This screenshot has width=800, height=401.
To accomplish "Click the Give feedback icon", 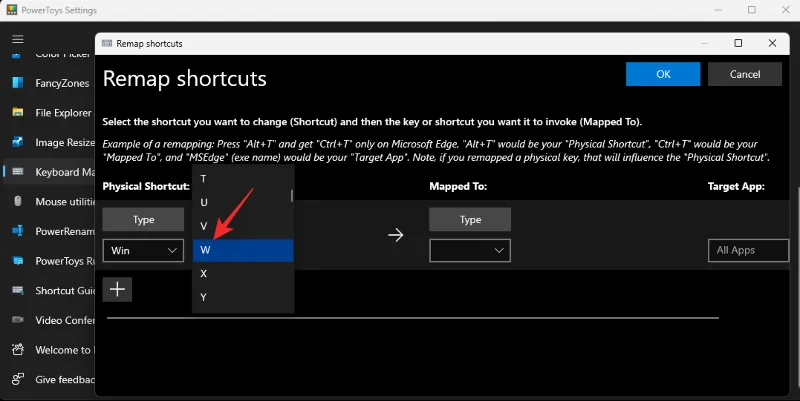I will (x=18, y=379).
